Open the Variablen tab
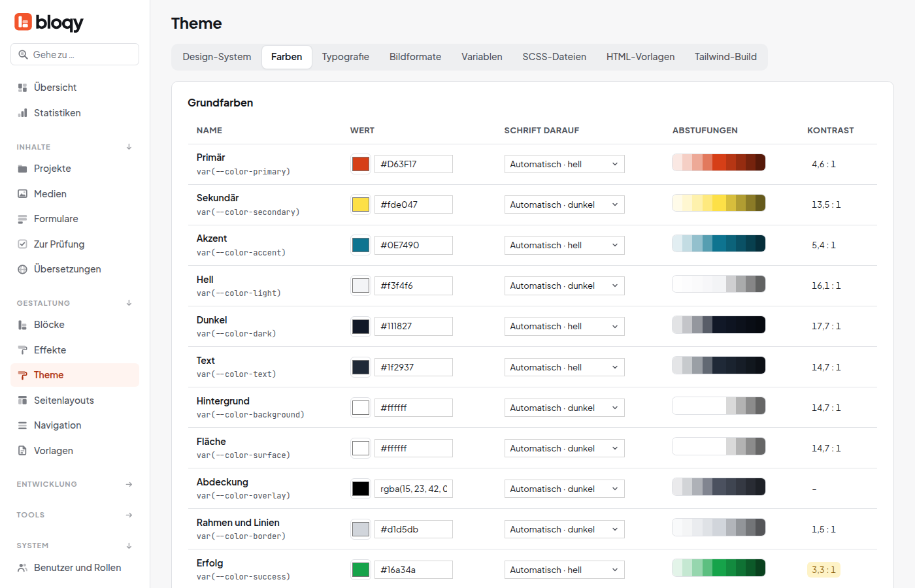The width and height of the screenshot is (915, 588). tap(482, 57)
